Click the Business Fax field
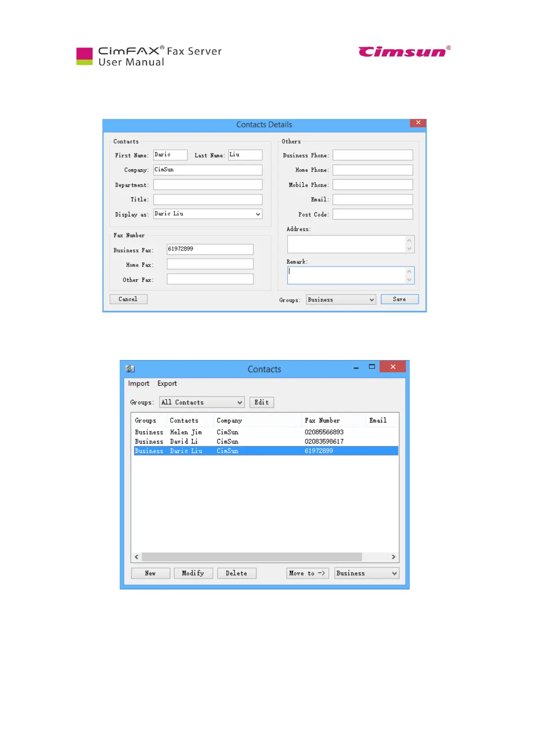This screenshot has width=535, height=756. (x=210, y=249)
